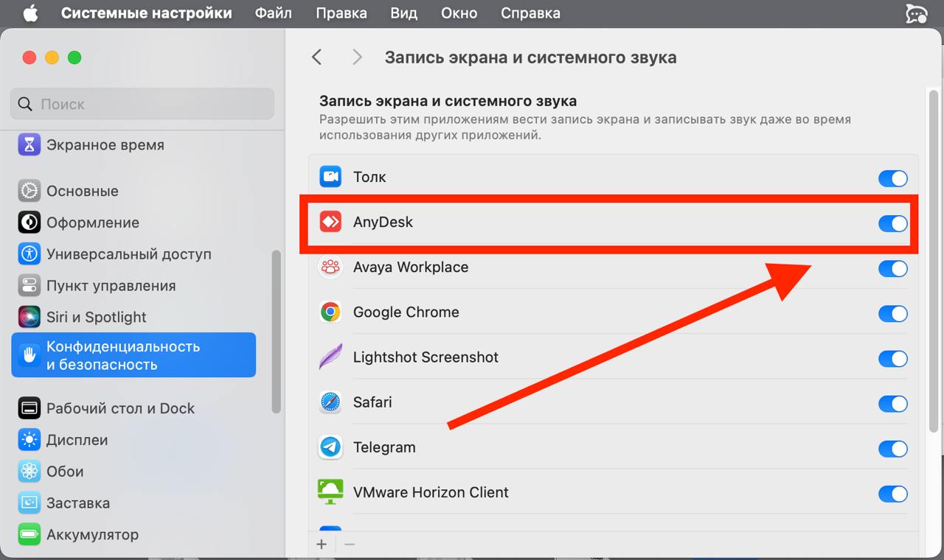The image size is (944, 560).
Task: Click the AnyDesk app icon
Action: 330,222
